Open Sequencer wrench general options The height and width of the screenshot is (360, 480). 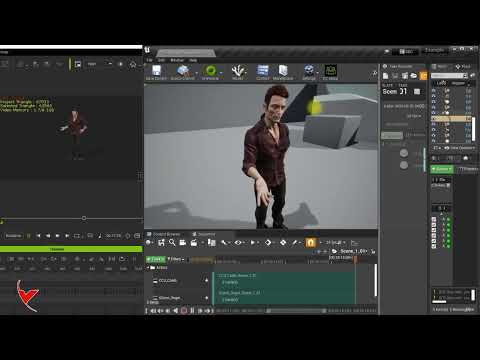[x=224, y=242]
